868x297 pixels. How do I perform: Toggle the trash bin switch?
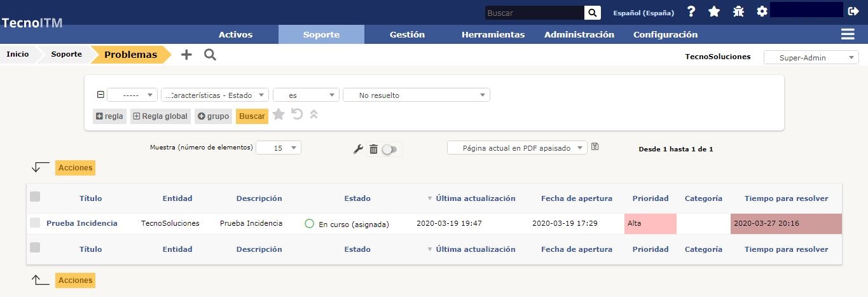tap(389, 149)
